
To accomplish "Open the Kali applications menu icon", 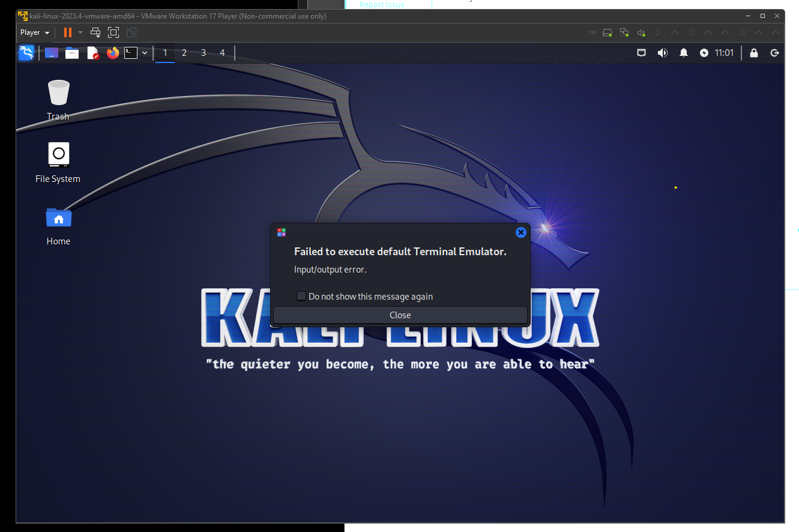I will 26,53.
